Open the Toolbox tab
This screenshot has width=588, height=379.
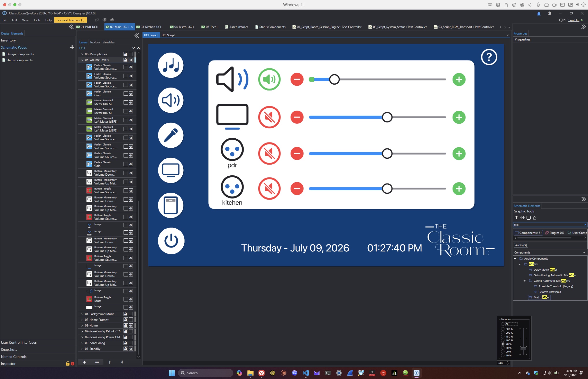[95, 42]
